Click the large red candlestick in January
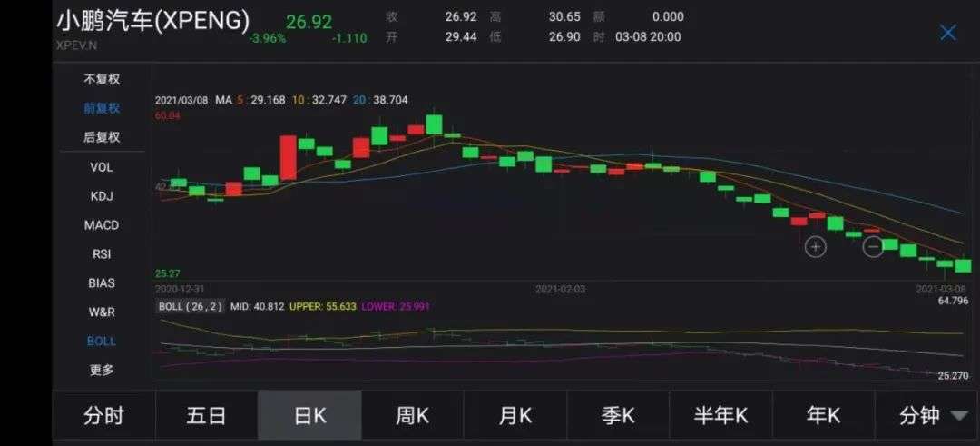The height and width of the screenshot is (446, 980). 289,158
